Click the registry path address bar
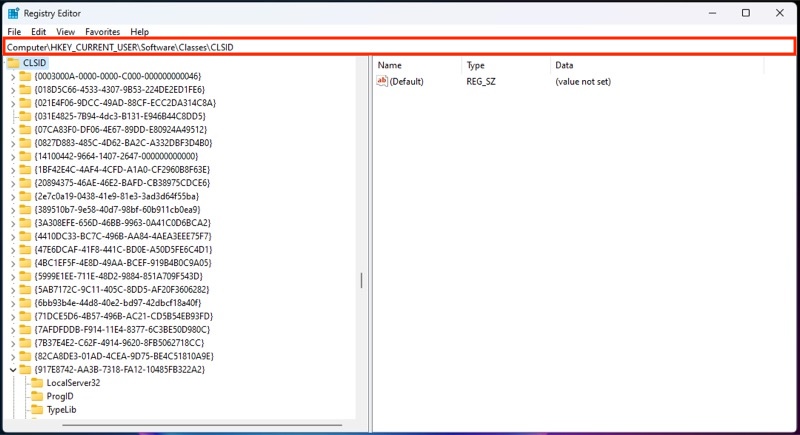This screenshot has height=435, width=800. point(399,47)
